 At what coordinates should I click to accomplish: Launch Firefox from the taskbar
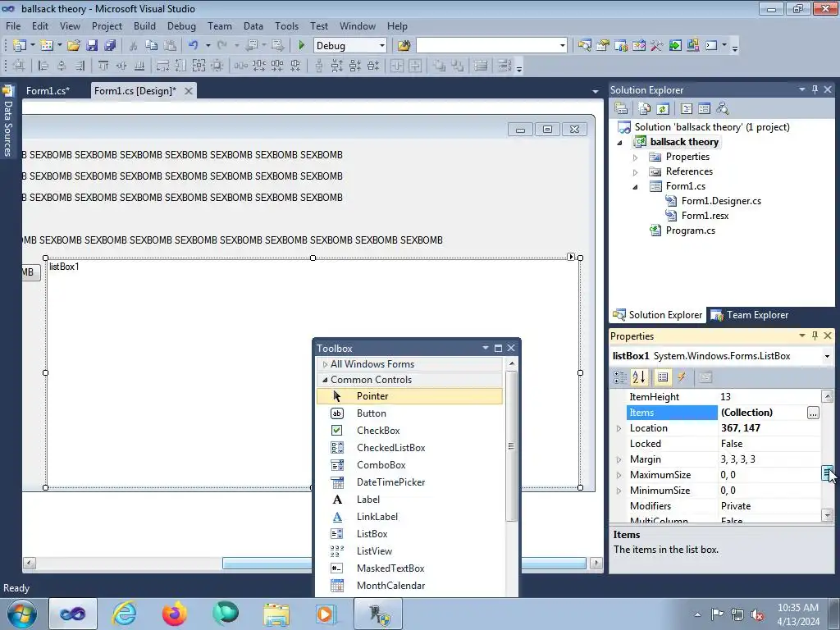[174, 614]
